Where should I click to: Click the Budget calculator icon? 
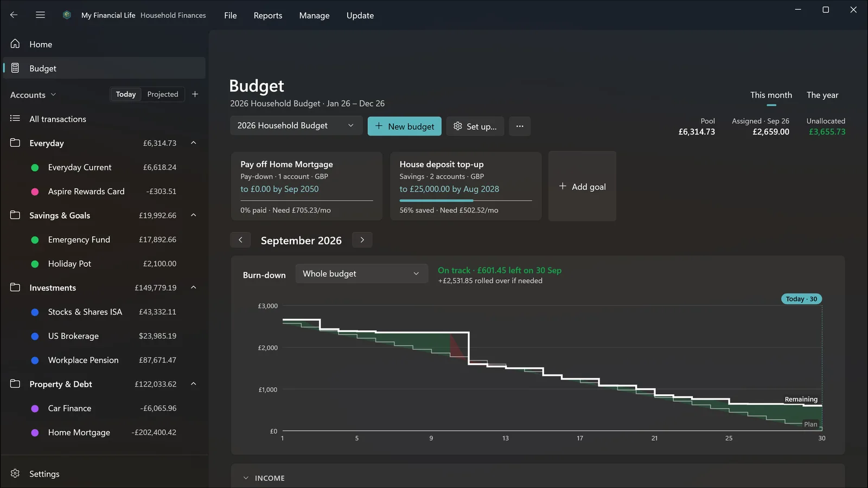point(15,68)
